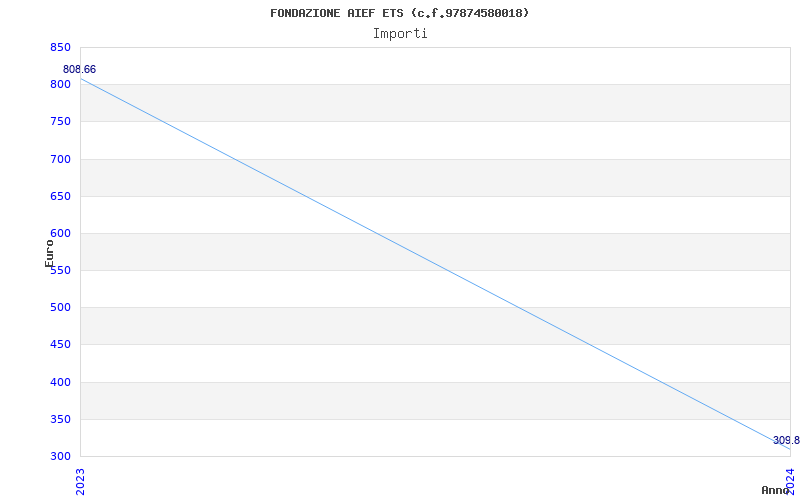Viewport: 800px width, 500px height.
Task: Click the 700 y-axis tick label
Action: pos(60,159)
